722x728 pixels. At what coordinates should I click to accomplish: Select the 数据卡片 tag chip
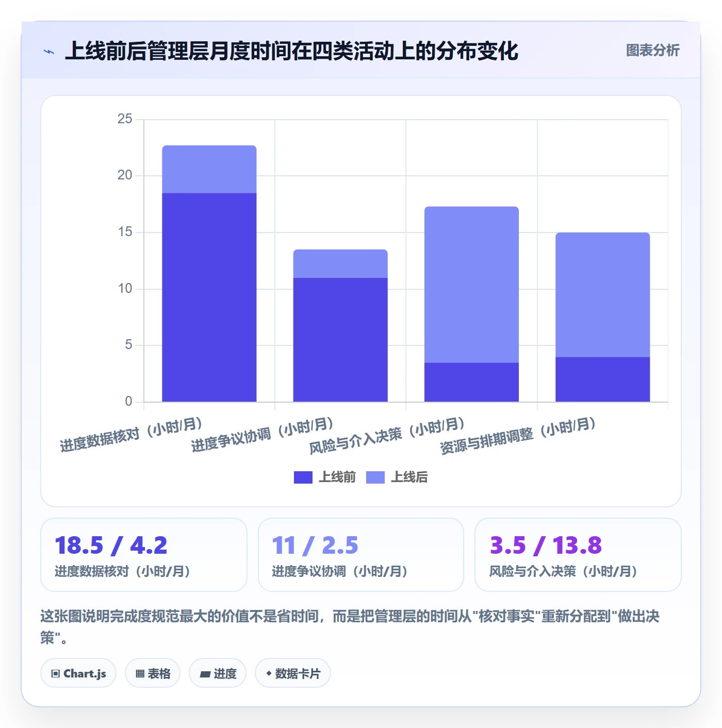point(293,673)
